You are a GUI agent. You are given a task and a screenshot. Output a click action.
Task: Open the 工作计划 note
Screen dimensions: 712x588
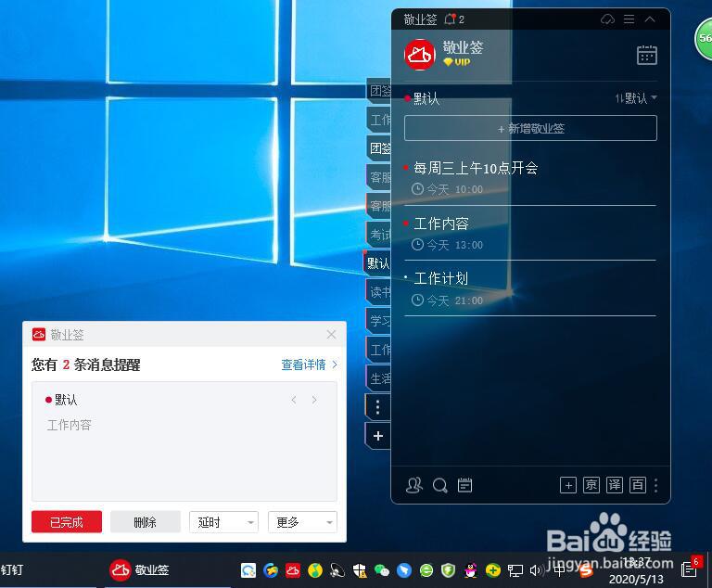pyautogui.click(x=441, y=278)
